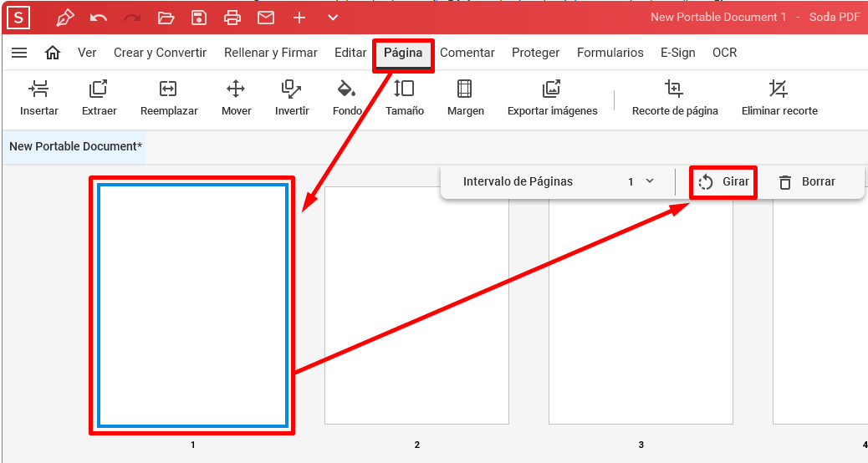Open the Comentar tab
The image size is (868, 463).
point(467,53)
